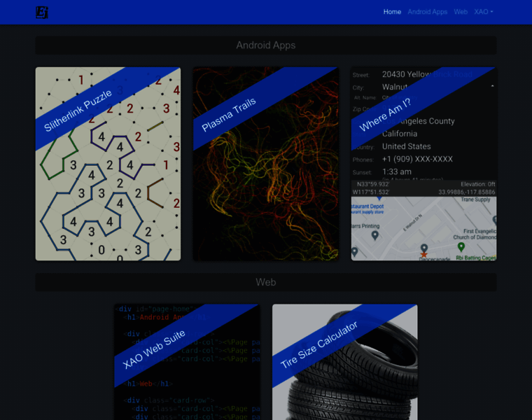
Task: Click the Tire Size Calculator ribbon label
Action: 319,344
